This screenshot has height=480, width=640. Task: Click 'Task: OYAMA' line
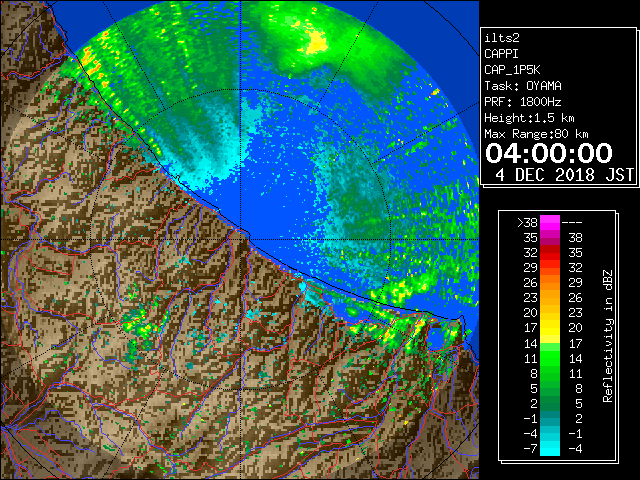(x=523, y=86)
